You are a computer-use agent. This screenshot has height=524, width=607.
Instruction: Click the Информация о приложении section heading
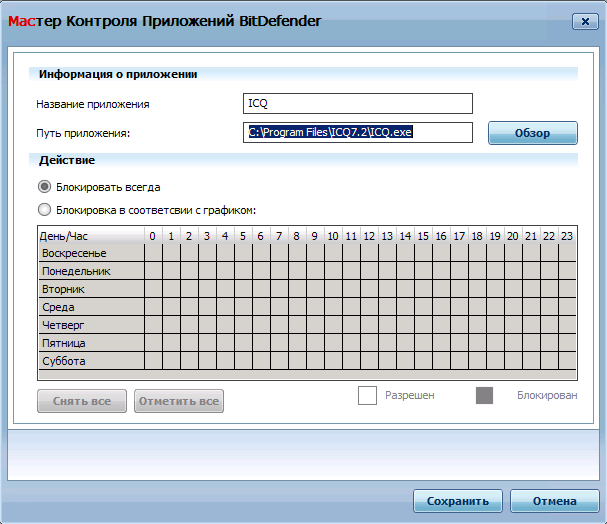click(x=118, y=74)
